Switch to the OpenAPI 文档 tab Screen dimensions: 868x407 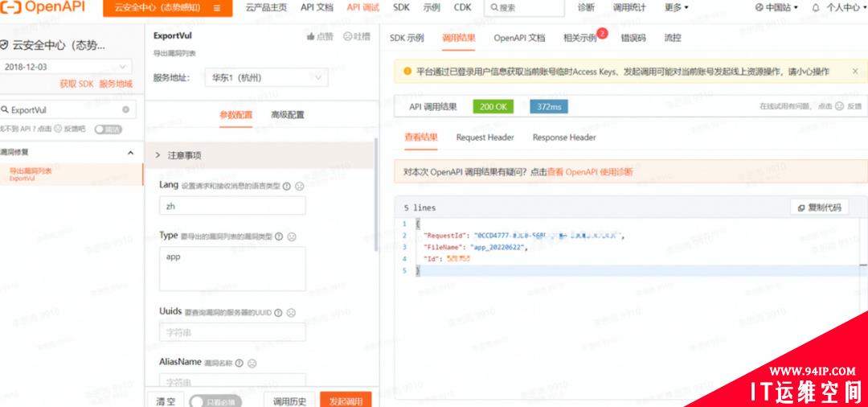click(x=519, y=38)
